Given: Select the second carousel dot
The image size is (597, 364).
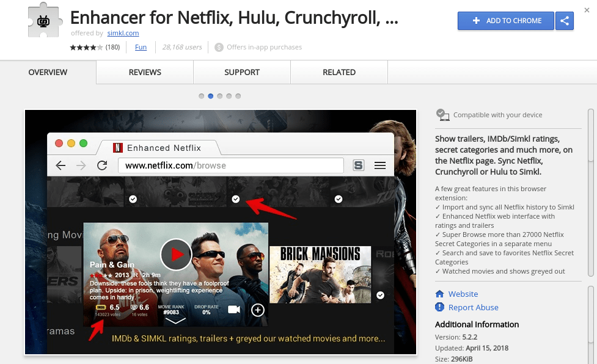Looking at the screenshot, I should [211, 96].
